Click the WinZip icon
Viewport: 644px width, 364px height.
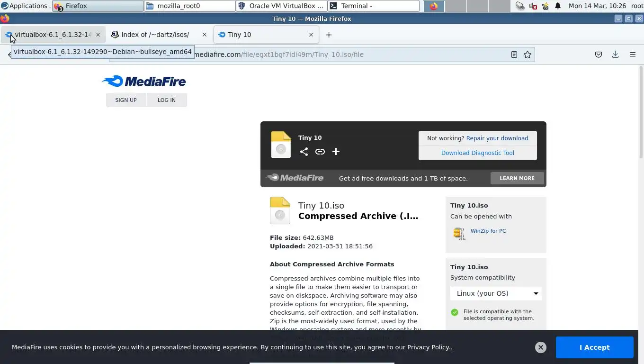[459, 233]
